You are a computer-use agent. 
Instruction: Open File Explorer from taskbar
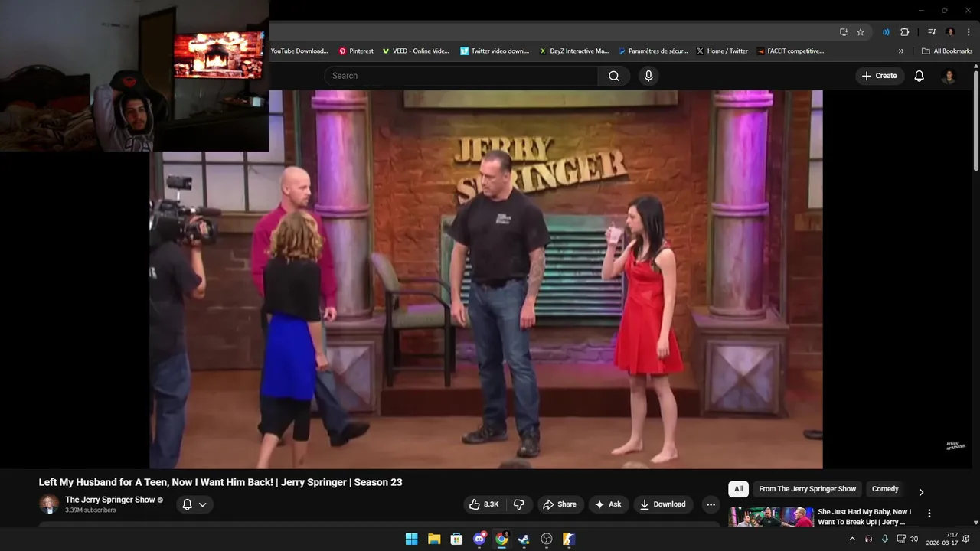click(433, 539)
